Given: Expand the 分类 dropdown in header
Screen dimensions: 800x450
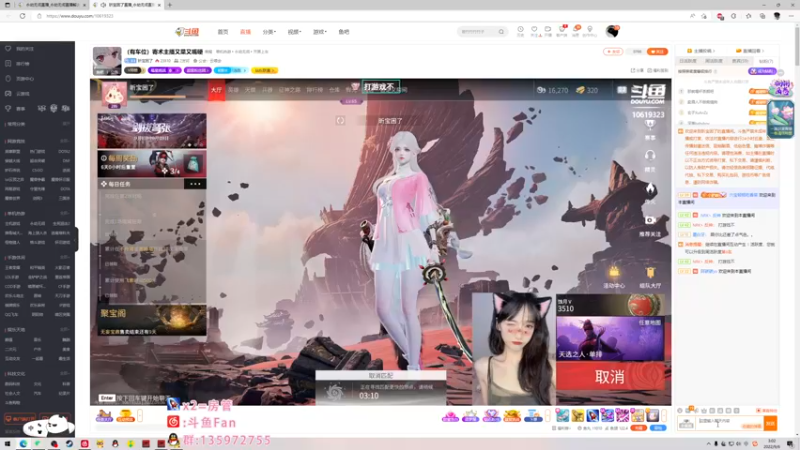Looking at the screenshot, I should (269, 32).
